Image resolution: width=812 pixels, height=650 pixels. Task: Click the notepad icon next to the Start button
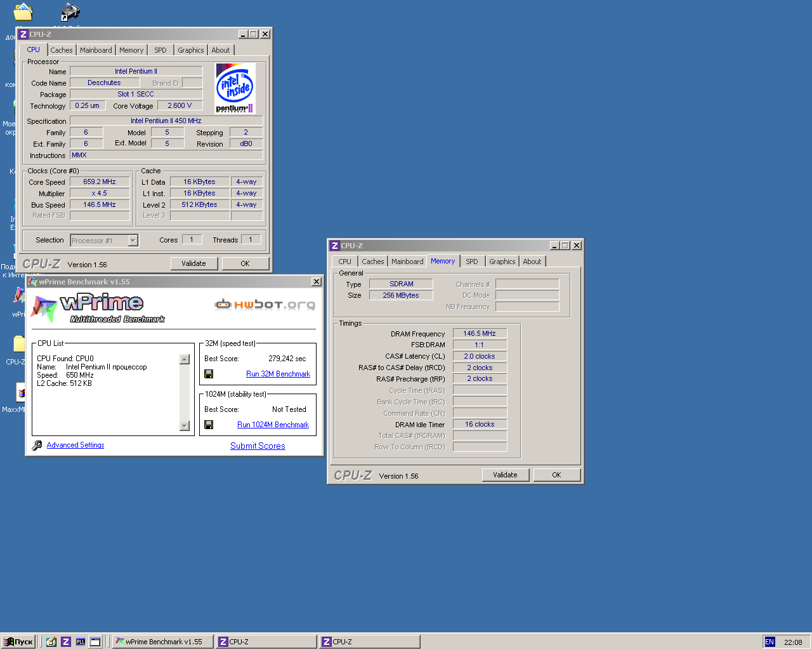coord(51,642)
